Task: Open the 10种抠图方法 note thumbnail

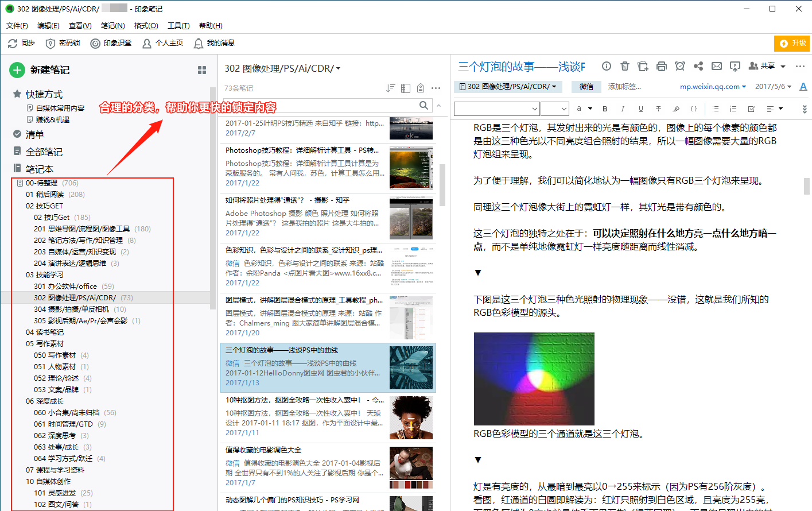Action: [x=411, y=417]
